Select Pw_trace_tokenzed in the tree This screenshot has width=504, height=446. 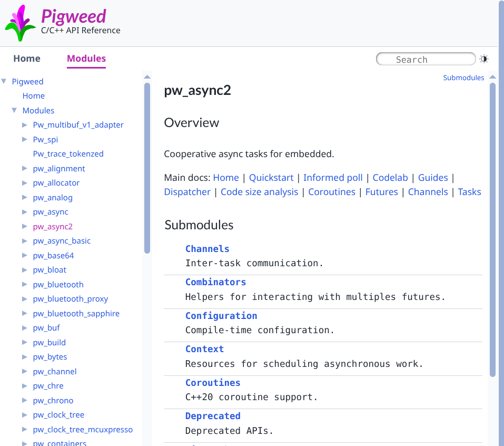[68, 154]
